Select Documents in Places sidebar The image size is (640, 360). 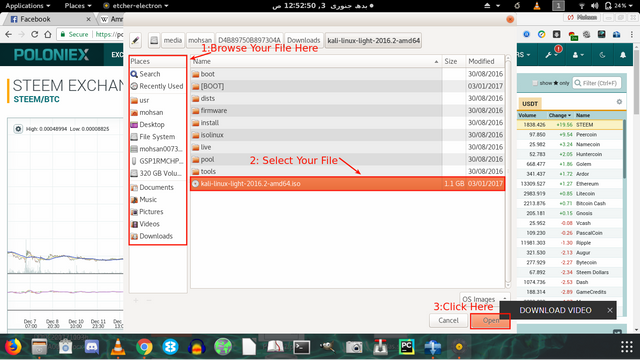158,187
